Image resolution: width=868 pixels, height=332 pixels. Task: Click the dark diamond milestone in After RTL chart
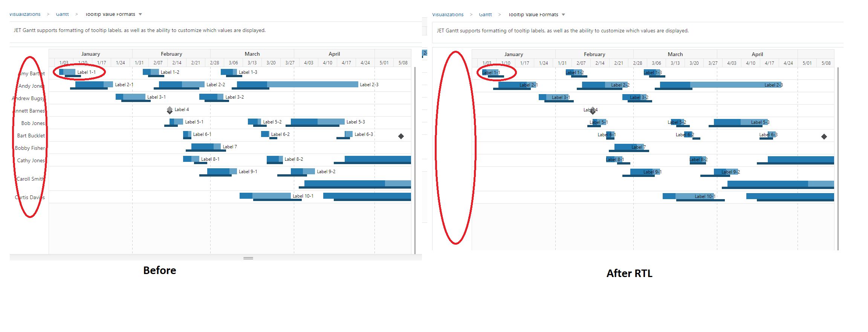click(824, 137)
